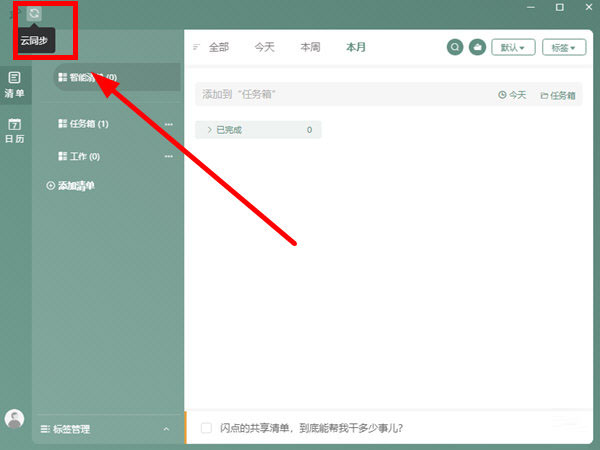
Task: Click the round briefcase icon beside search
Action: (x=477, y=47)
